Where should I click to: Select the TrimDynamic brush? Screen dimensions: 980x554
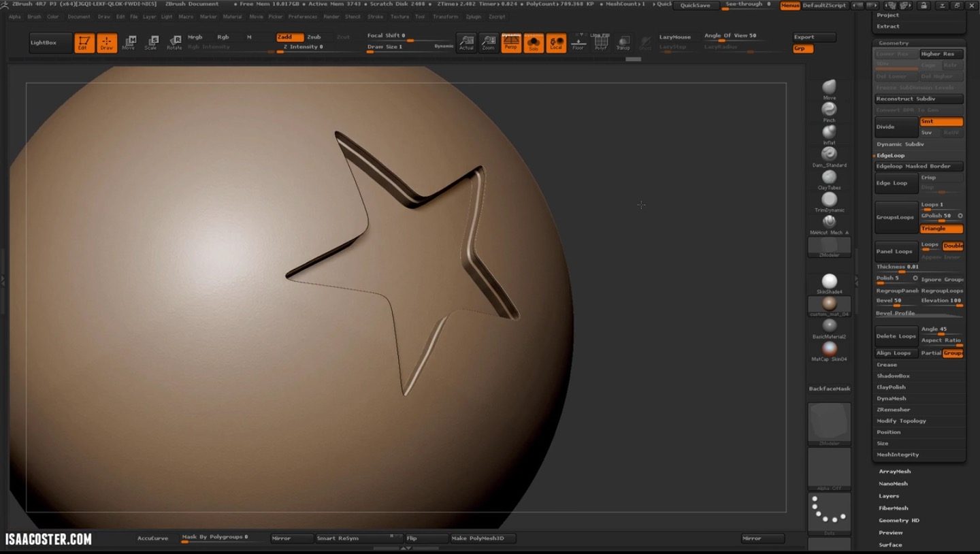829,201
